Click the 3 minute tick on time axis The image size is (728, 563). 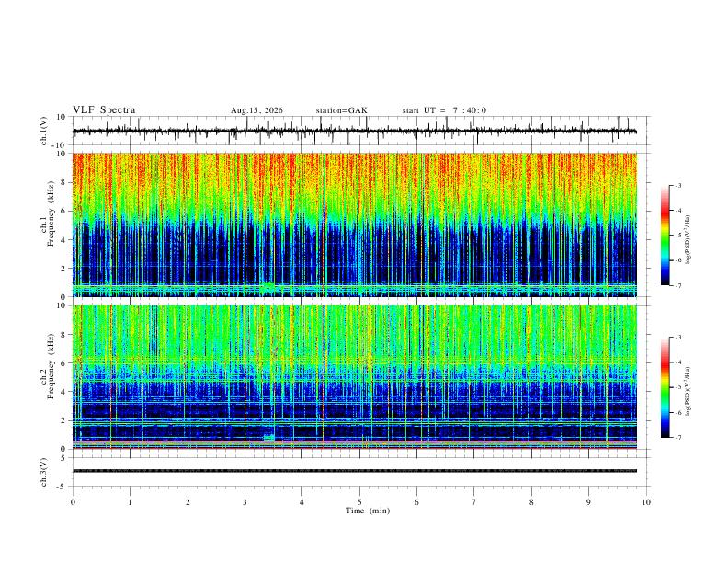(245, 502)
